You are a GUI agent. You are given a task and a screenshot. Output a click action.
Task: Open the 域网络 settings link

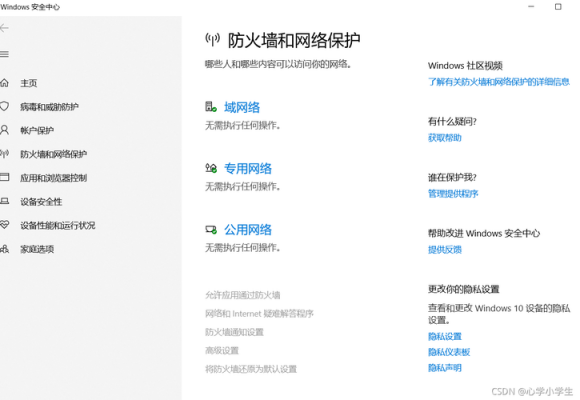coord(242,107)
